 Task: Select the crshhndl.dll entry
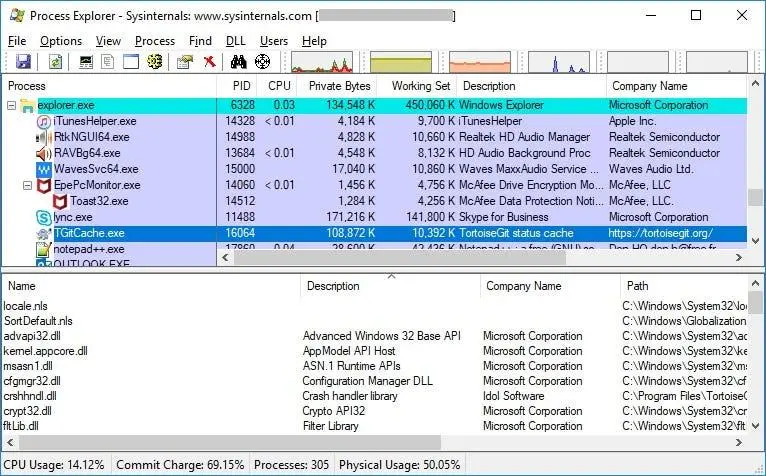30,396
